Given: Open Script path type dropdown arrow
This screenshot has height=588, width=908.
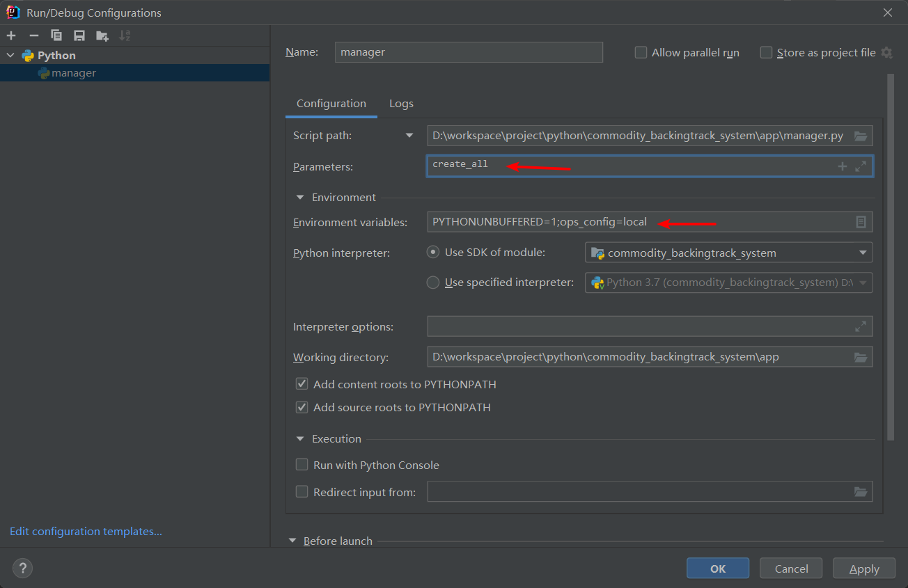Looking at the screenshot, I should point(409,136).
